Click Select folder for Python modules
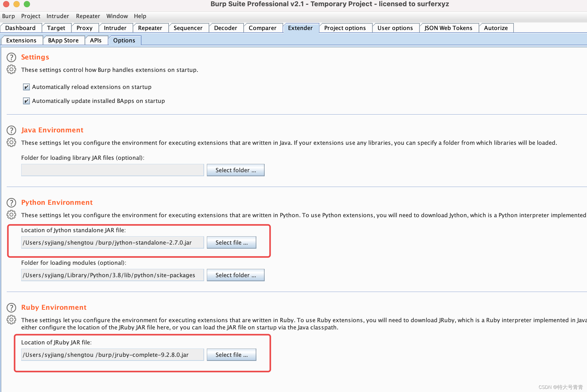 tap(236, 275)
